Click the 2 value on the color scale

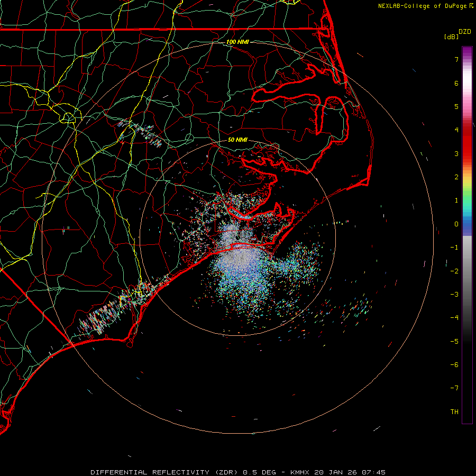point(456,177)
